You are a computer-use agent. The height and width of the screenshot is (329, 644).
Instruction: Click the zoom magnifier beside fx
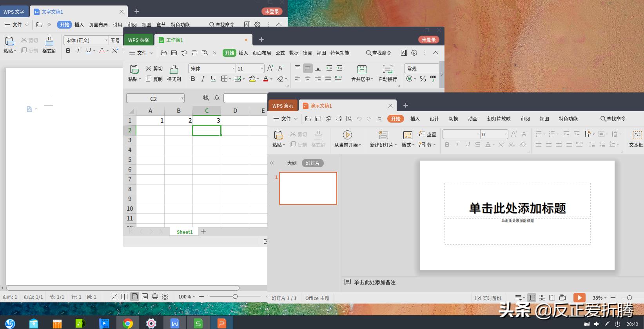click(x=206, y=98)
